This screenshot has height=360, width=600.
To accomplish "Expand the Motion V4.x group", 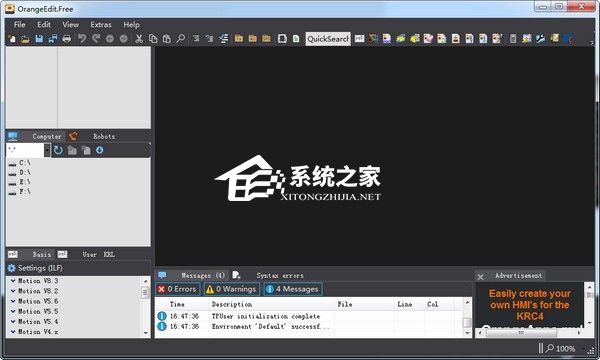I will coord(13,332).
